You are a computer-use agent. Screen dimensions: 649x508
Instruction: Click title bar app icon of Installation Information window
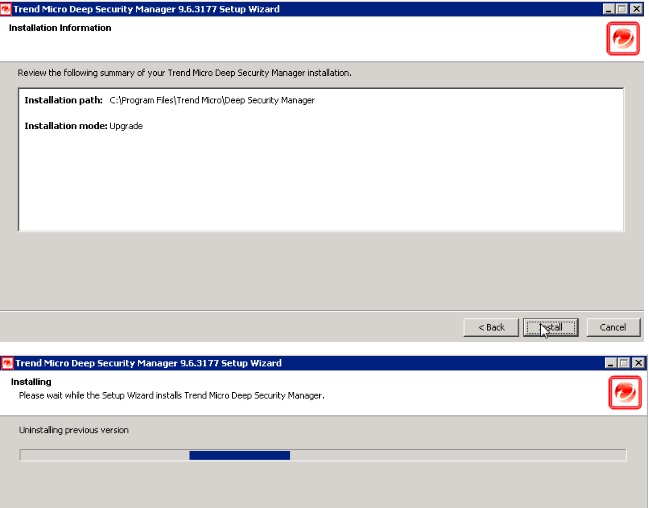pos(6,9)
